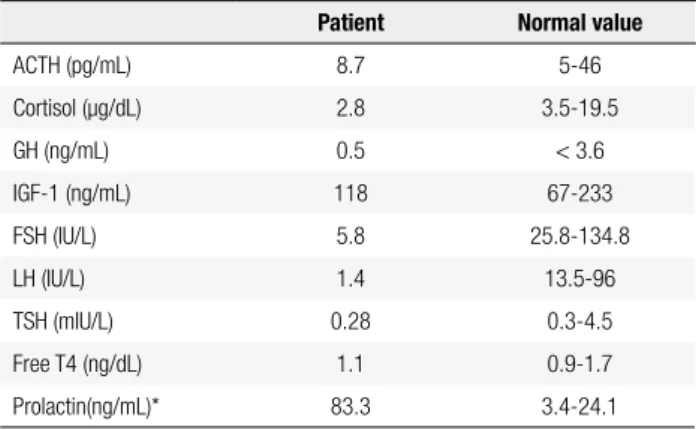Click the LH patient value 1.4
This screenshot has height=430, width=696.
point(350,279)
